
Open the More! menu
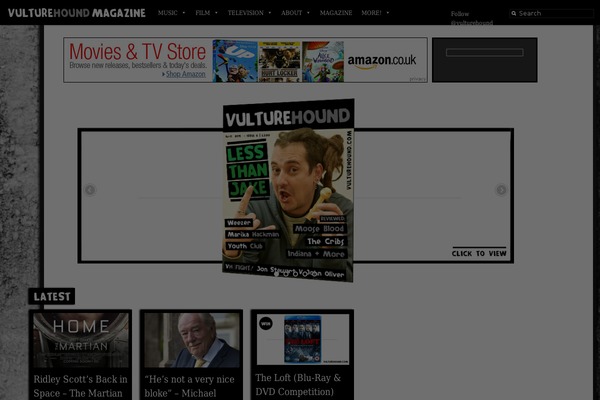pos(371,13)
